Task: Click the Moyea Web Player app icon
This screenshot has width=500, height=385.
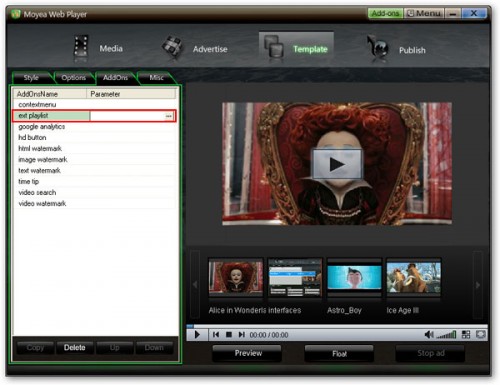Action: pyautogui.click(x=16, y=14)
